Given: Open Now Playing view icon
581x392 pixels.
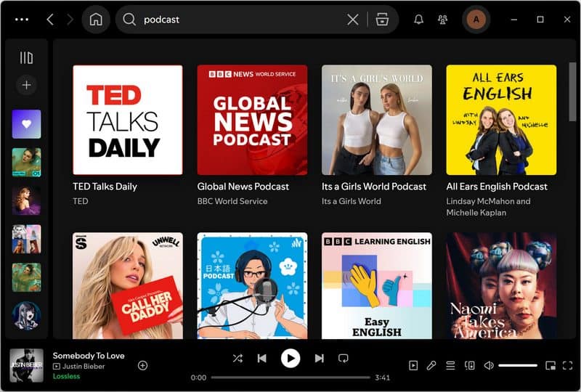Looking at the screenshot, I should (x=413, y=366).
